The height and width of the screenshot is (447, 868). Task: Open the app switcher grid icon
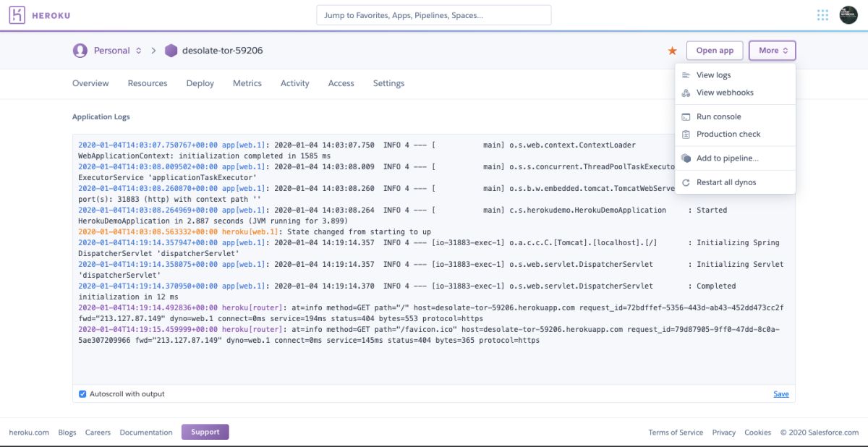coord(822,14)
